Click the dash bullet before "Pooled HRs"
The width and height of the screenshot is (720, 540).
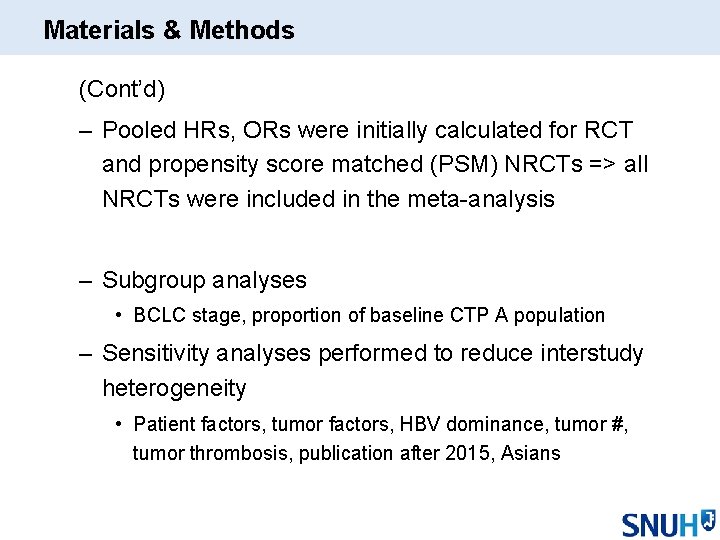tap(85, 130)
